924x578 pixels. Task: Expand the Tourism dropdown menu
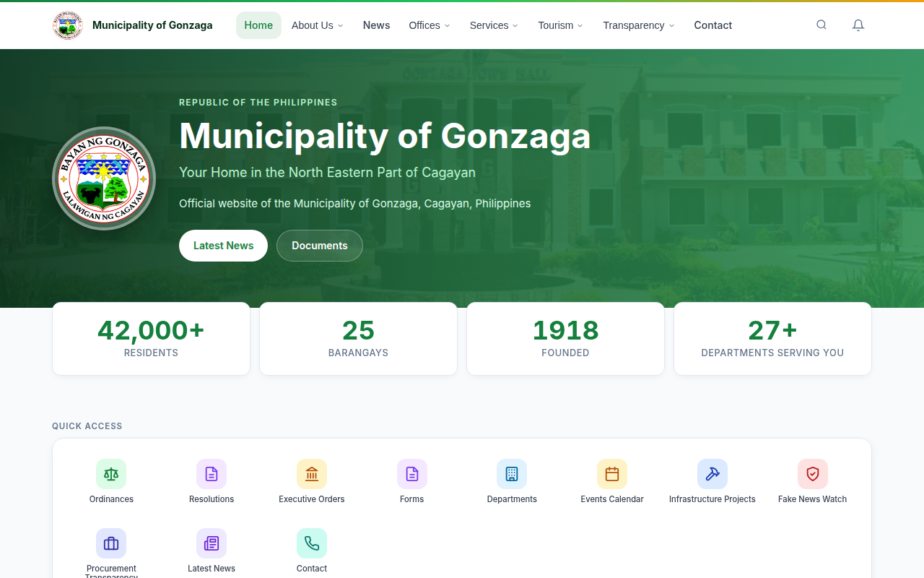[x=561, y=25]
